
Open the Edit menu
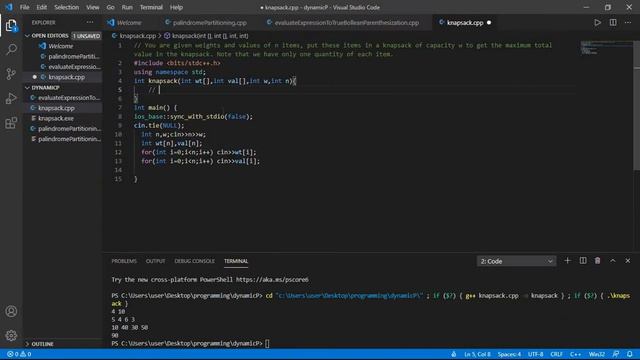pyautogui.click(x=41, y=7)
